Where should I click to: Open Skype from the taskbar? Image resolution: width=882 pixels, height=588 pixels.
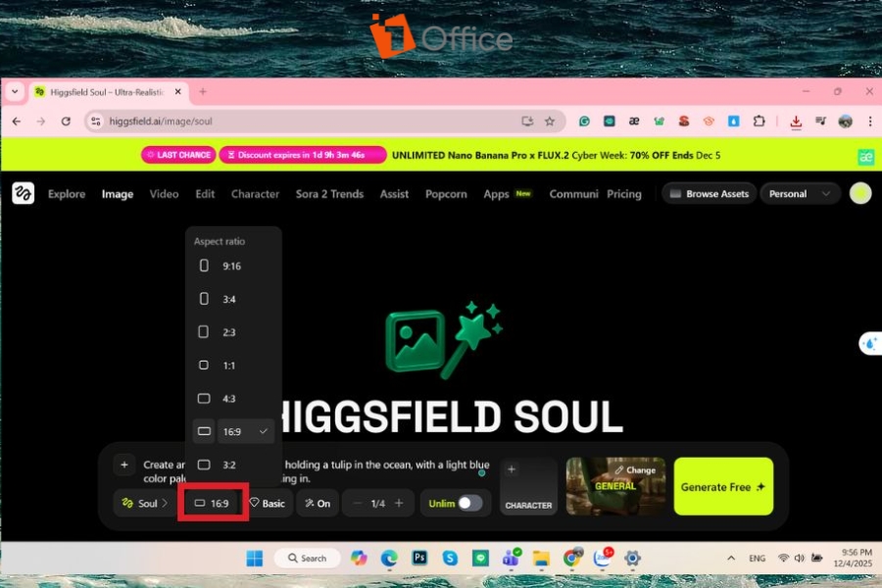(450, 559)
